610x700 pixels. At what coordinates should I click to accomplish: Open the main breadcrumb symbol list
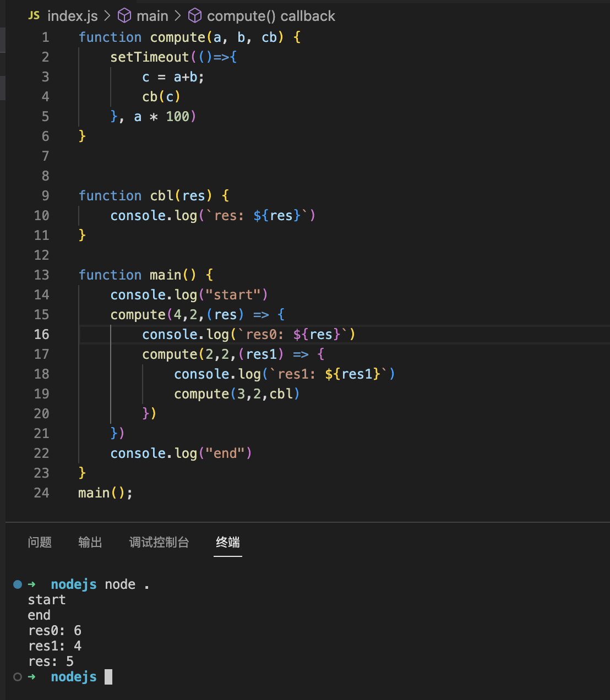click(153, 16)
